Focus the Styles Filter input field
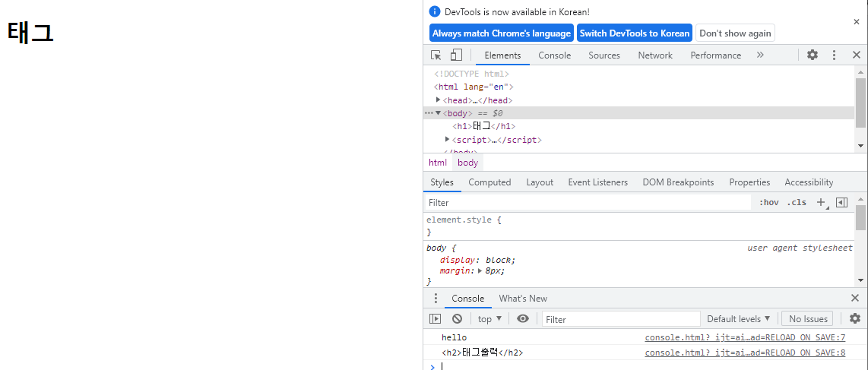The image size is (868, 370). coord(587,203)
